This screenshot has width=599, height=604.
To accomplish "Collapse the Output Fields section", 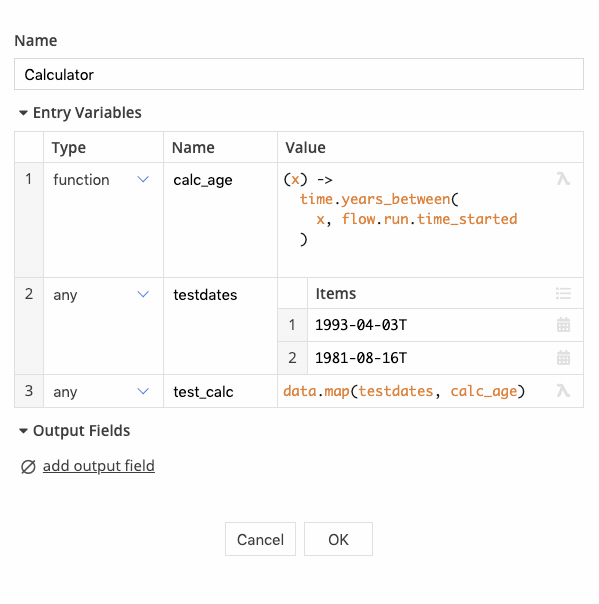I will [23, 431].
